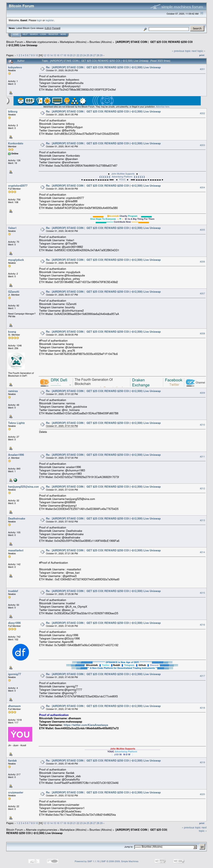
Task: Click trueblef's profile icon
Action: click(11, 616)
